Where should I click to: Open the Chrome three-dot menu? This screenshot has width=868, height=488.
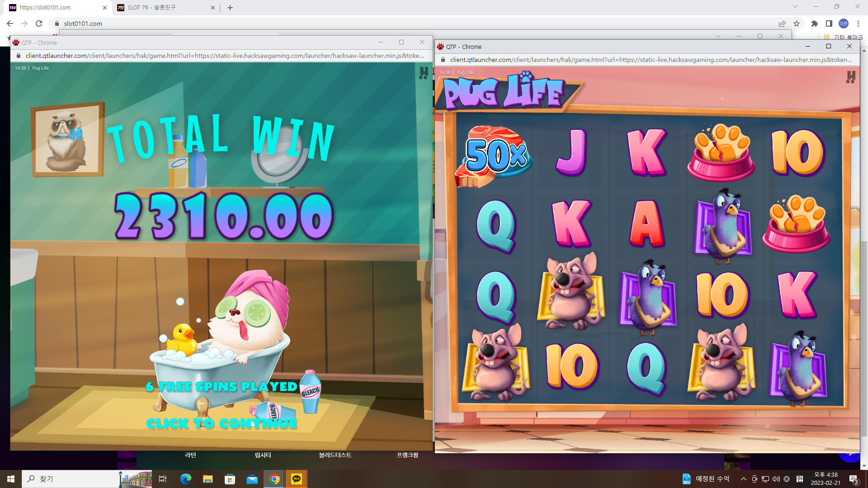point(858,23)
